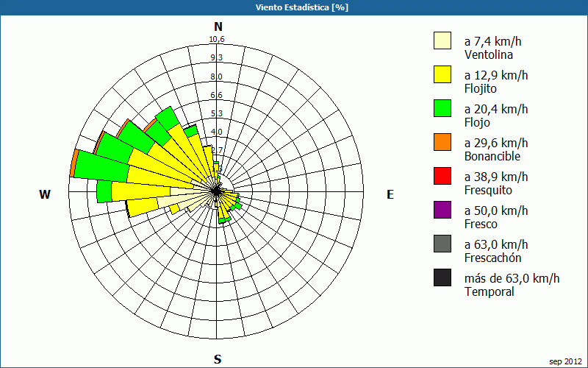Viewport: 588px width, 368px height.
Task: Click the 'Flojito' legend label
Action: tap(481, 89)
